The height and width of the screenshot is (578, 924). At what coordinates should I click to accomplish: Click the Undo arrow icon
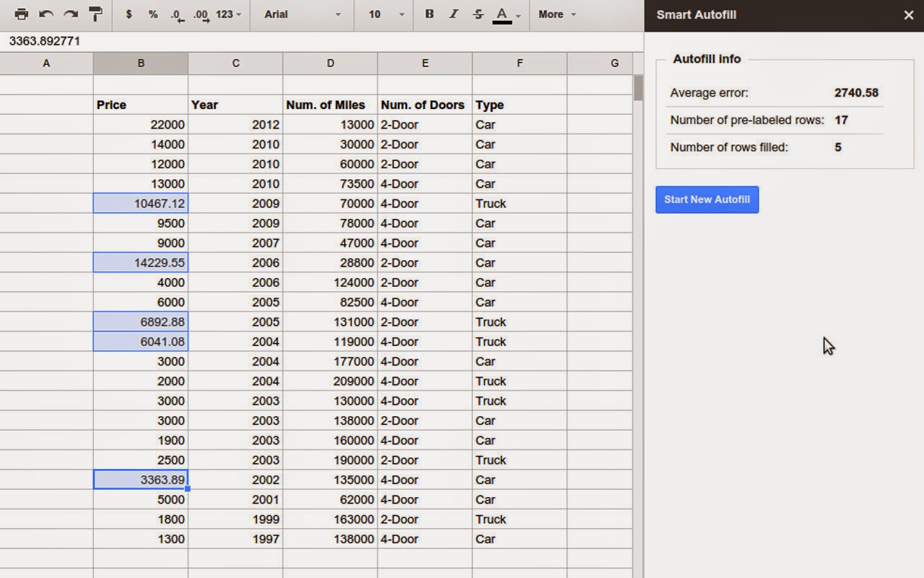pos(46,14)
